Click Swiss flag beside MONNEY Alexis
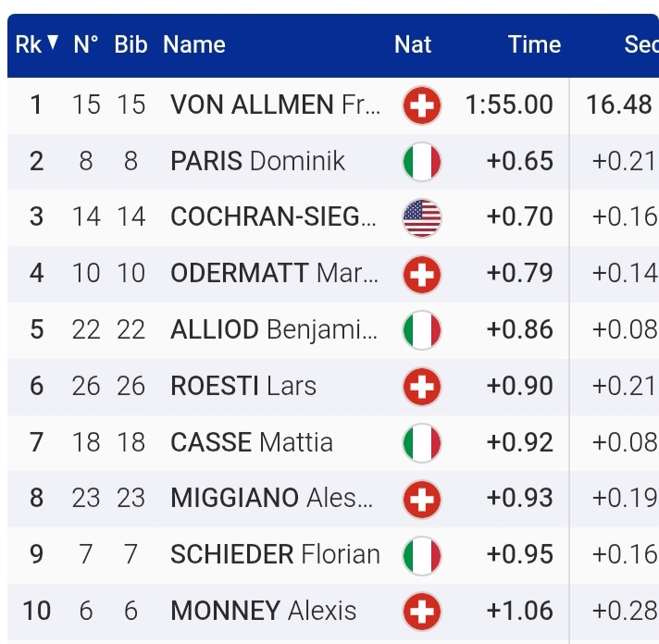 422,612
